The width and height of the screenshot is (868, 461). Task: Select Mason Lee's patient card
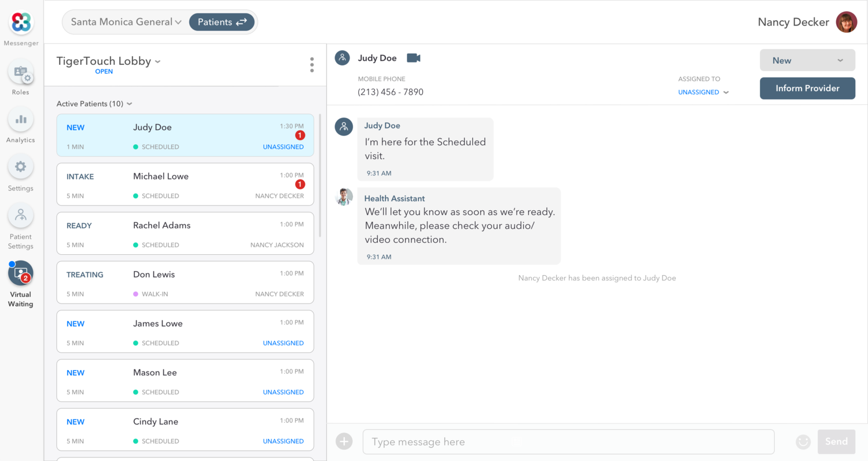(185, 380)
